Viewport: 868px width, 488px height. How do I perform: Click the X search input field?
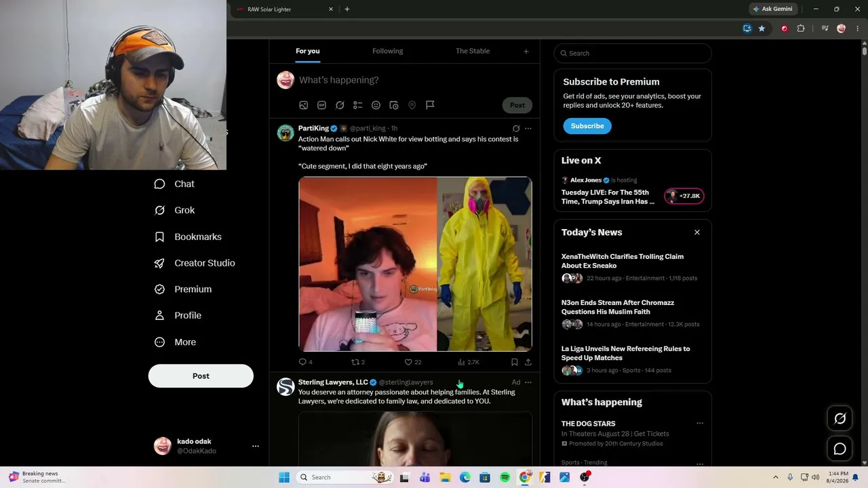(633, 54)
